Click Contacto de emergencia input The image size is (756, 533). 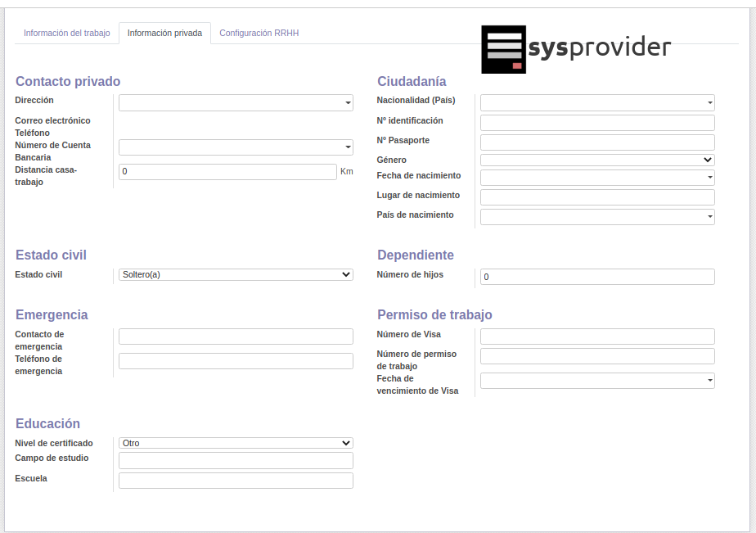[x=236, y=337]
